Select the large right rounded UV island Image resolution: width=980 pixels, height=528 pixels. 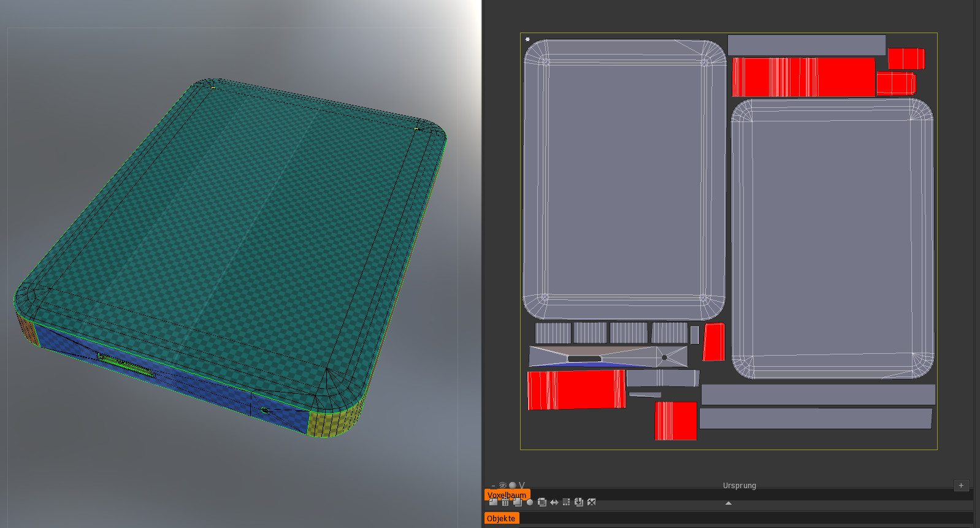point(832,239)
